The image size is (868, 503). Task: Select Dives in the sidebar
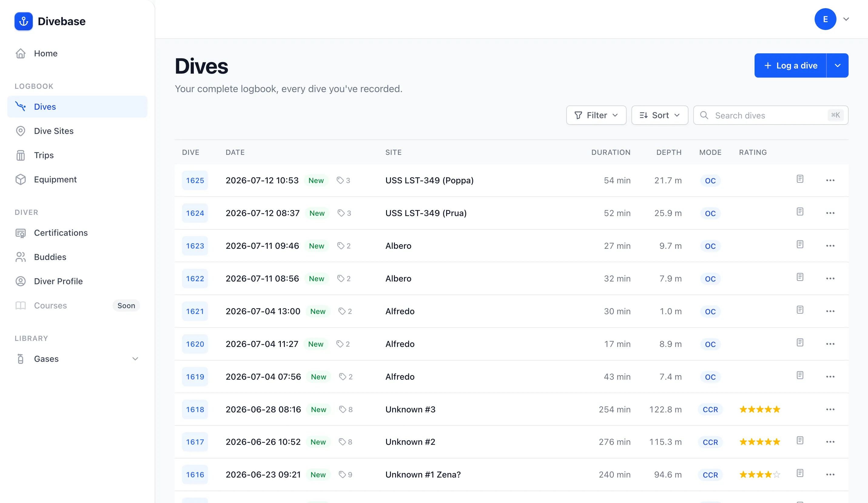click(x=77, y=107)
